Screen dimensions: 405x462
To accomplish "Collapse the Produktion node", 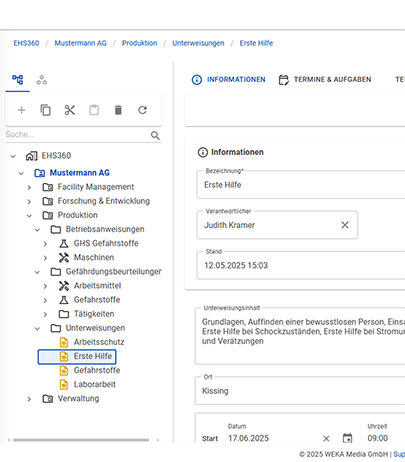I will point(29,216).
